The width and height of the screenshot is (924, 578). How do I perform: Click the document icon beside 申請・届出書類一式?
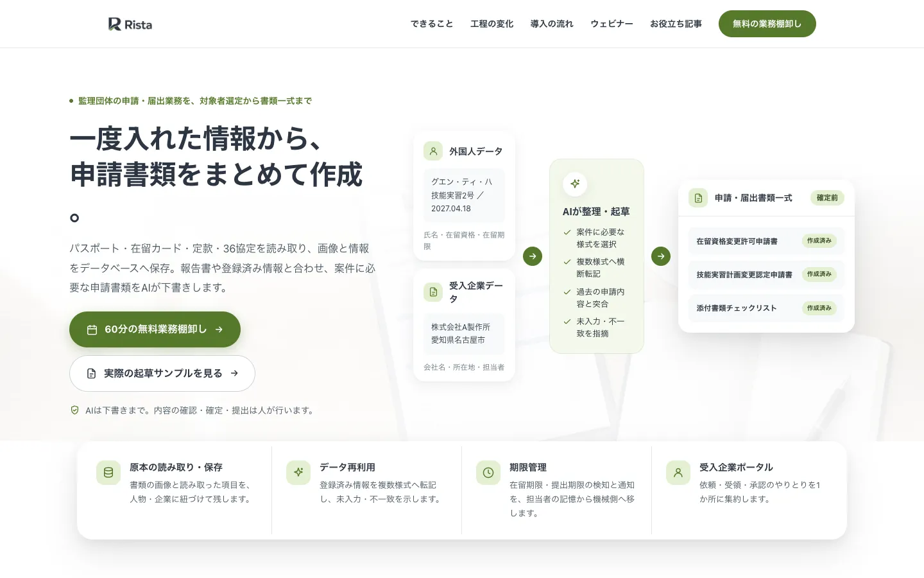(x=698, y=198)
